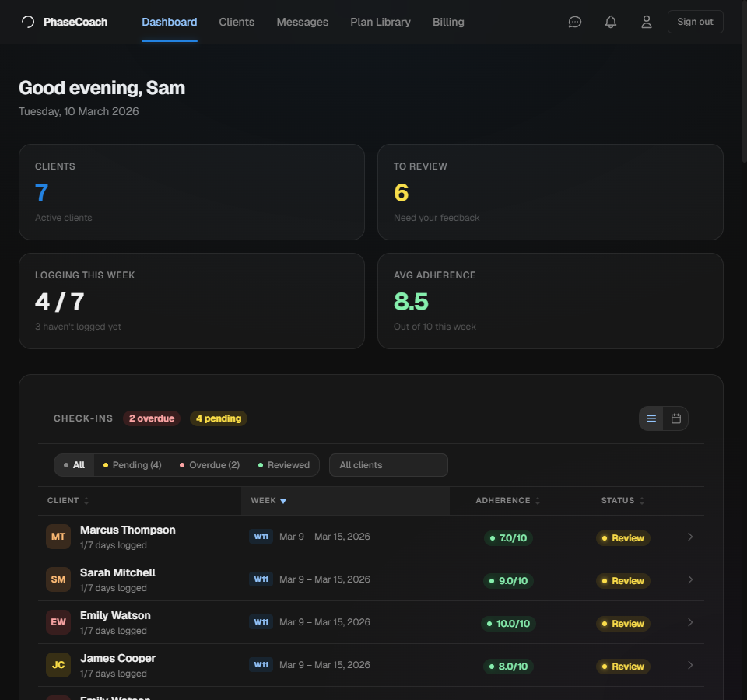The image size is (747, 700).
Task: Click the Sign out button
Action: pos(695,22)
